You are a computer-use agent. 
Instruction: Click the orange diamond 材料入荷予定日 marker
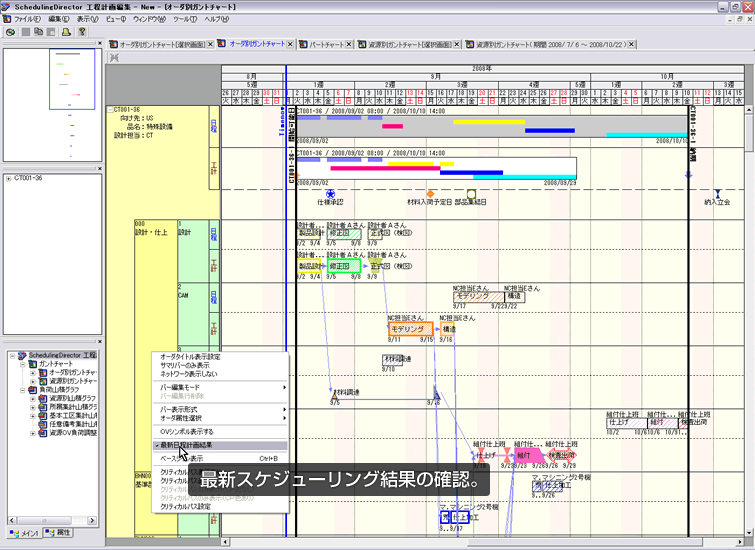pyautogui.click(x=430, y=194)
